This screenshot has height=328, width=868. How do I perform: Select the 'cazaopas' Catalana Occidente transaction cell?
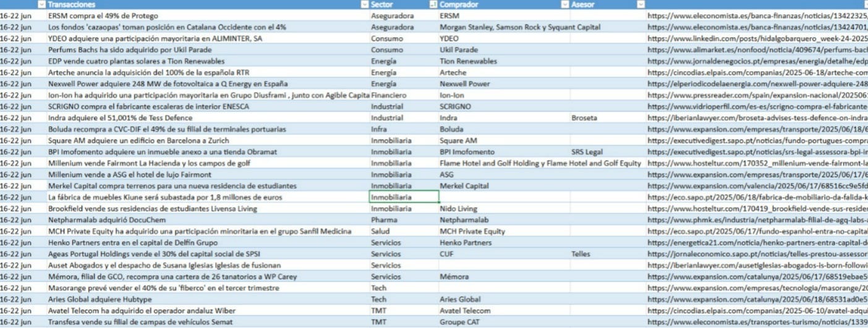208,27
